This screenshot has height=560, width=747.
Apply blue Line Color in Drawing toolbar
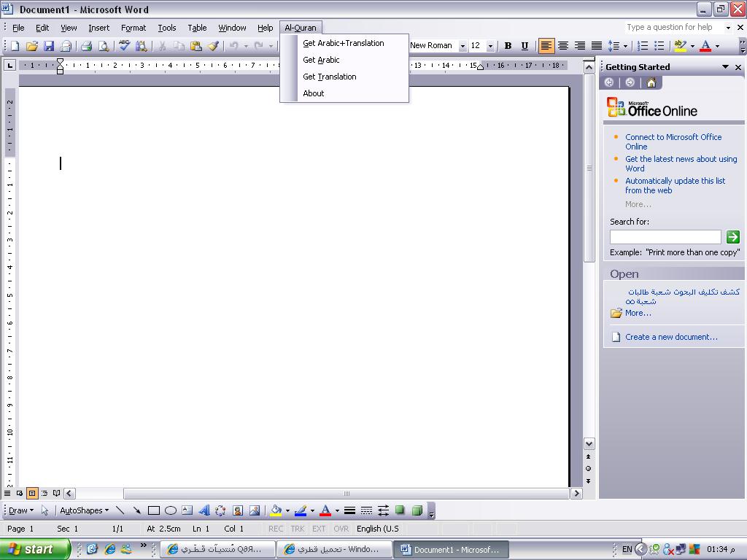[x=301, y=510]
